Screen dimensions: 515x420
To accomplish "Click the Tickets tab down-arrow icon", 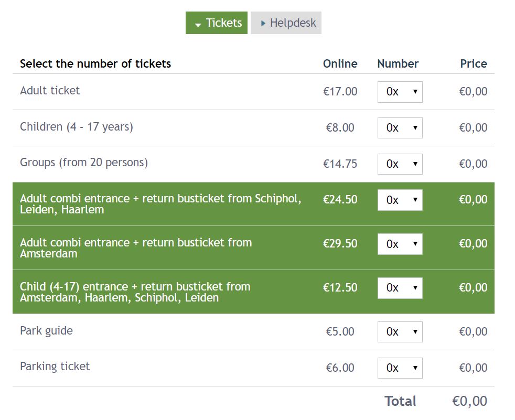I will pos(198,25).
